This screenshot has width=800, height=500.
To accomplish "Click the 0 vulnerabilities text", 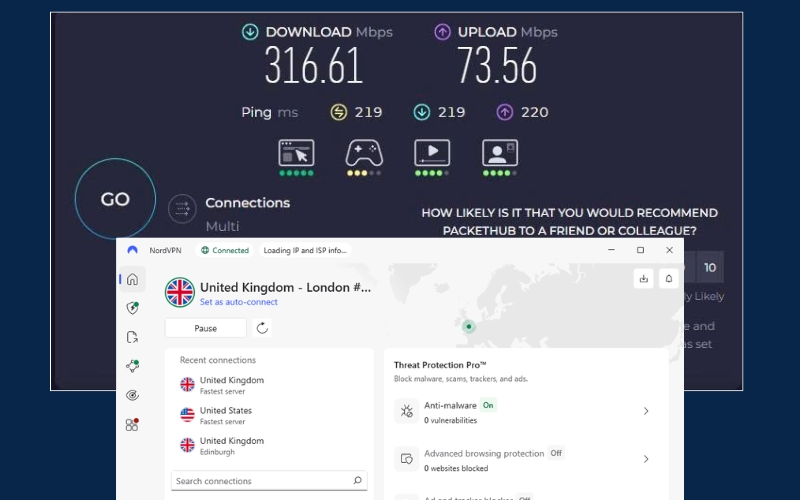I will coord(451,420).
